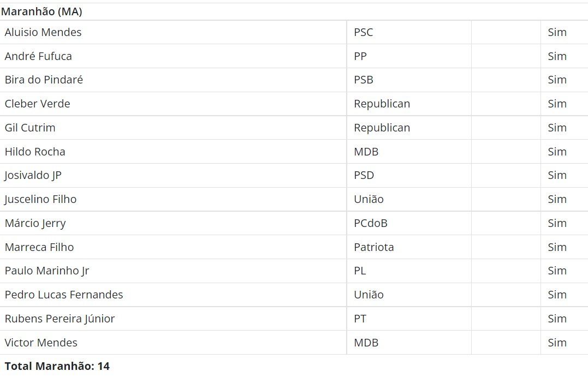Click Marreca Filho's Patriota party cell
Image resolution: width=588 pixels, height=377 pixels.
coord(409,247)
